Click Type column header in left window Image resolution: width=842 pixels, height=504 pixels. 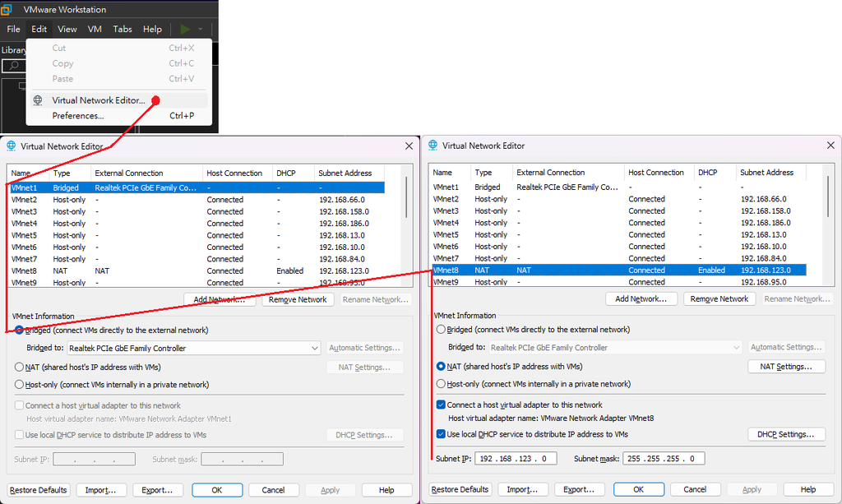point(69,173)
